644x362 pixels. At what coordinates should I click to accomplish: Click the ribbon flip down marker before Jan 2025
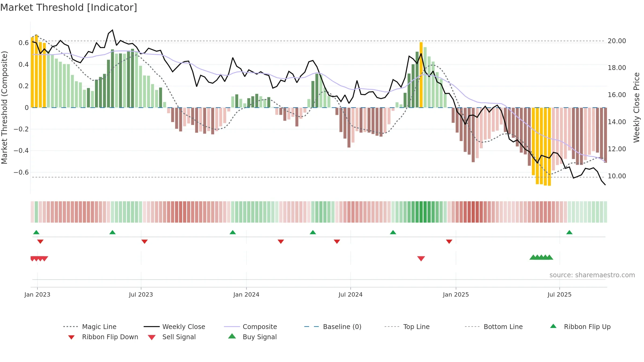[449, 242]
